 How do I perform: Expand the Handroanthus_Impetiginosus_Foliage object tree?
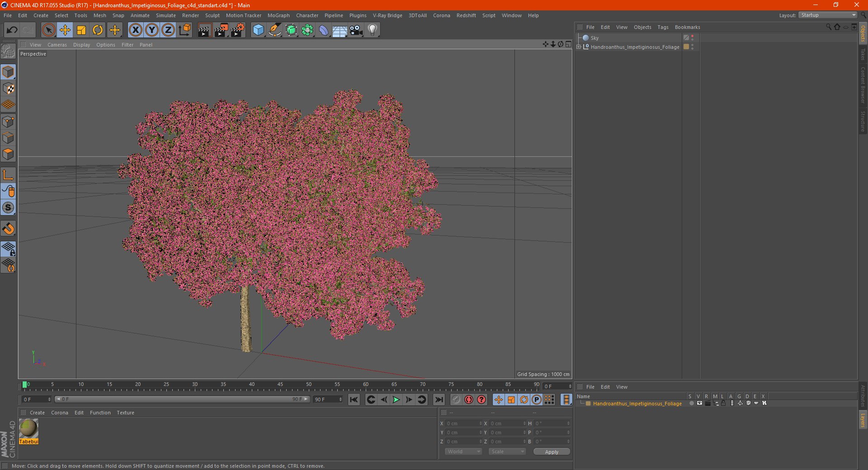(x=579, y=47)
